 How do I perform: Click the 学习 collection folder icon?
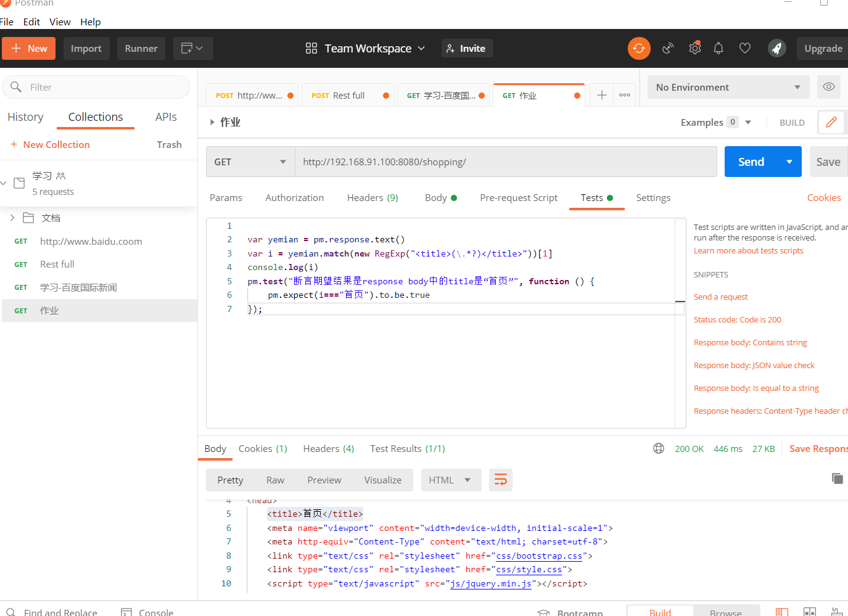[x=19, y=183]
